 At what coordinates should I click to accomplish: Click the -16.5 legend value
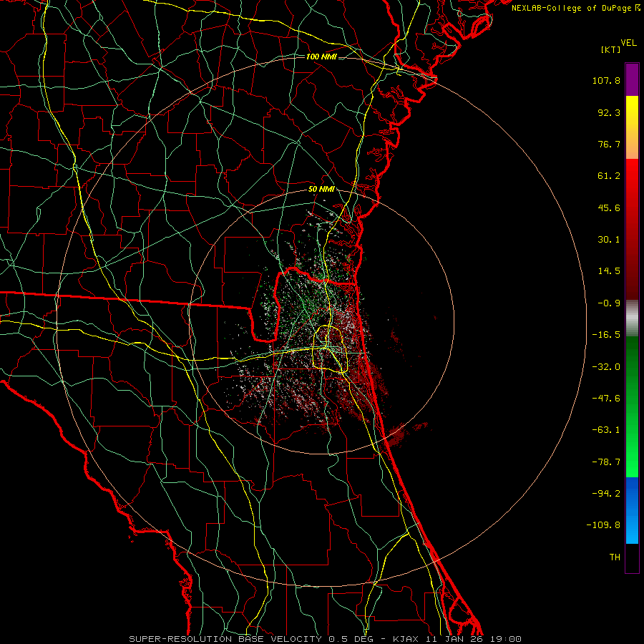[606, 335]
